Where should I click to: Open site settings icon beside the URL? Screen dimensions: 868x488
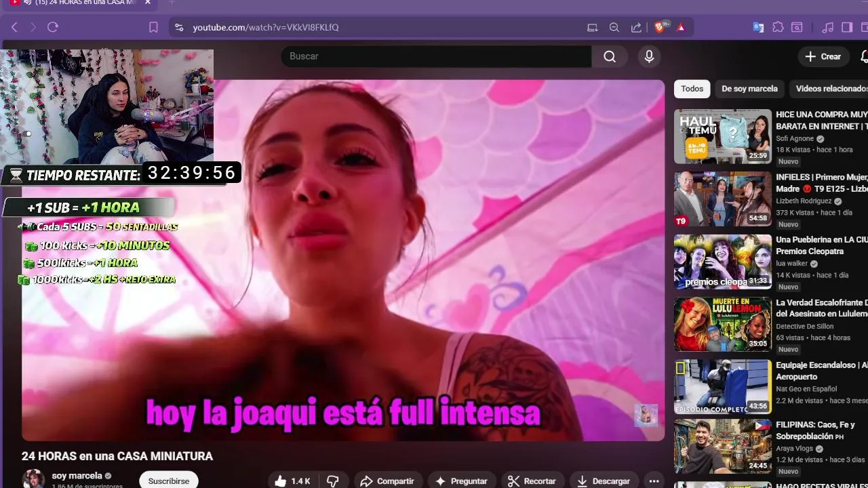[179, 27]
